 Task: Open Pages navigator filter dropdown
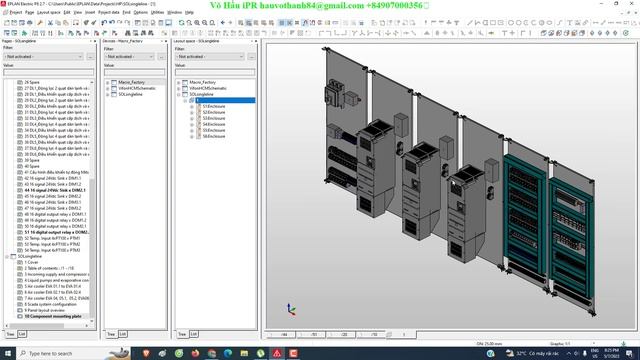[x=43, y=57]
